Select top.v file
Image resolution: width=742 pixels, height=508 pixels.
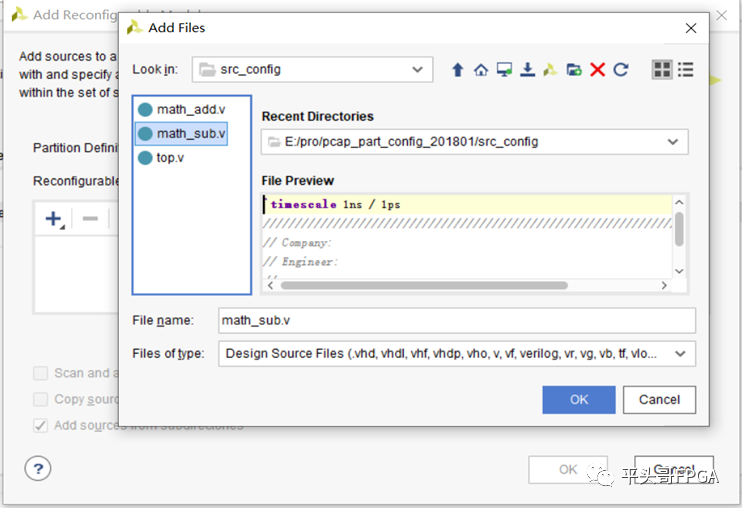[161, 158]
